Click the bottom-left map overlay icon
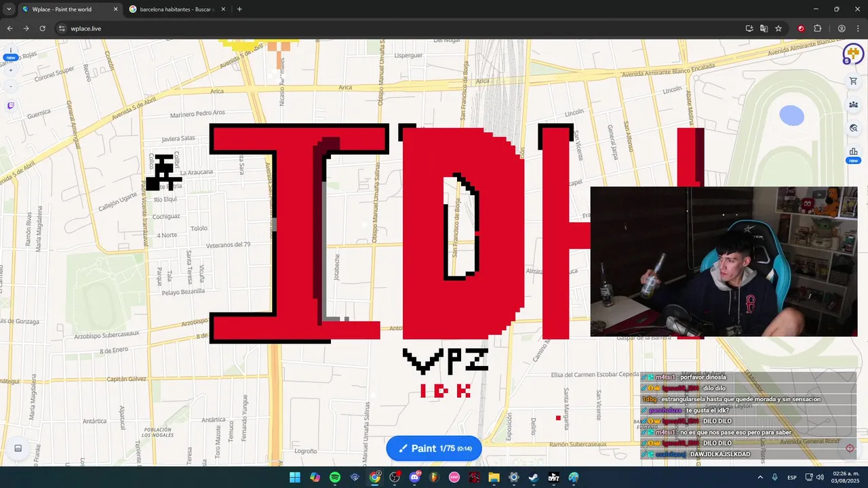Screen dimensions: 868x488 (18, 448)
